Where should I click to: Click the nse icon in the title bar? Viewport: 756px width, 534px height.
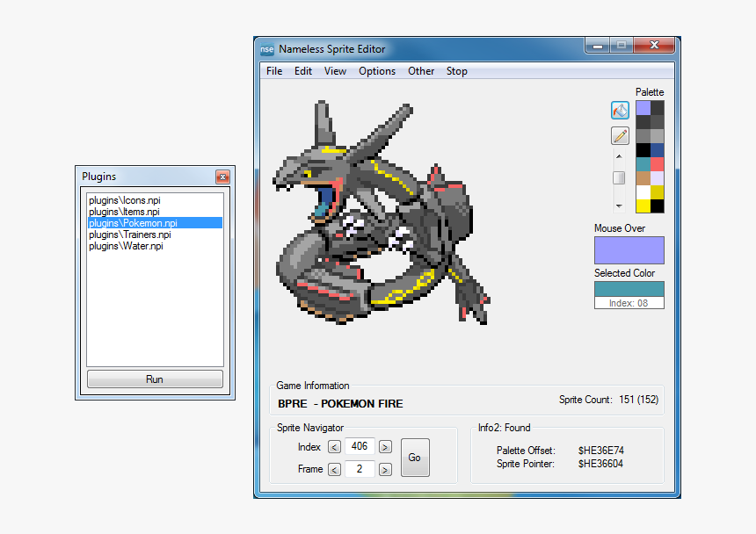click(266, 49)
